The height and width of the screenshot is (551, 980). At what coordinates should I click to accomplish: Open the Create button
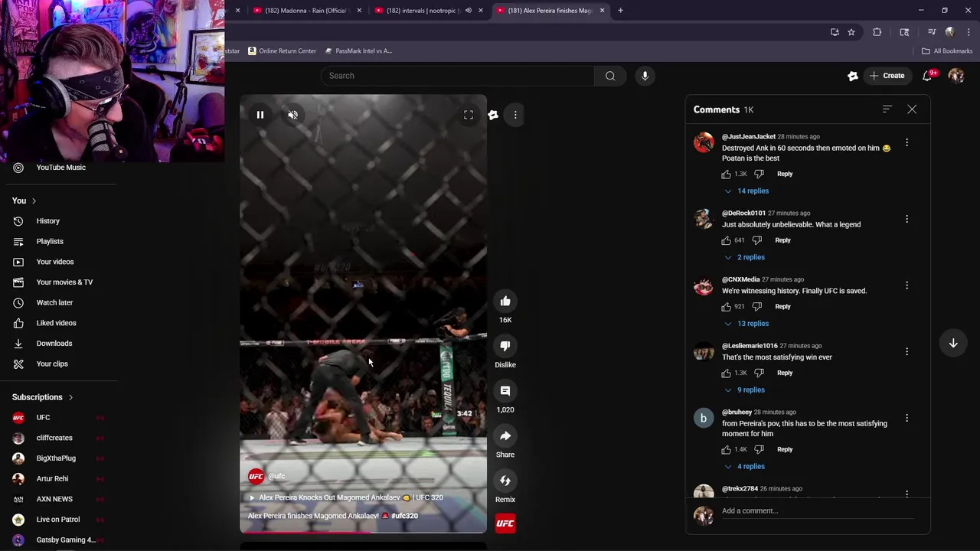(887, 76)
